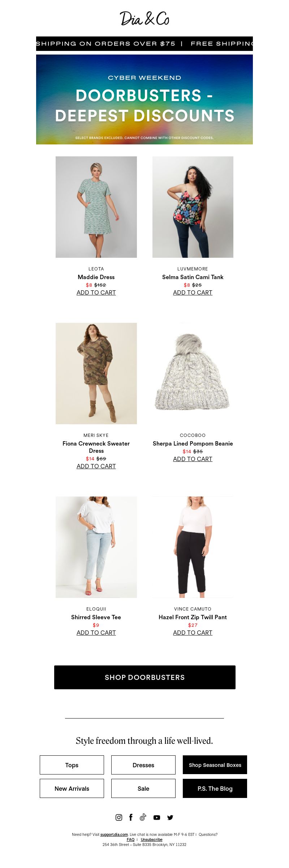This screenshot has height=868, width=289.
Task: Add Selma Satin Cami Tank to cart
Action: click(193, 292)
